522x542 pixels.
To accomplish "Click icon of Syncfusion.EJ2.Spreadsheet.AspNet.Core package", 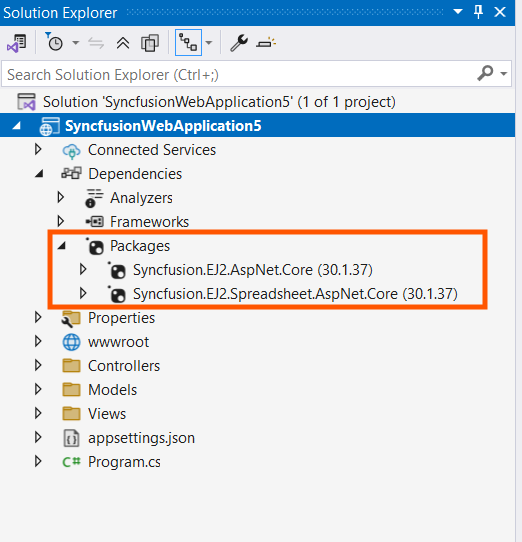I will 116,294.
